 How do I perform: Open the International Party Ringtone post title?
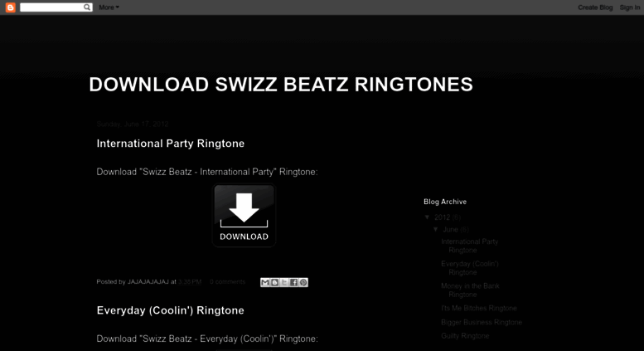pos(171,144)
